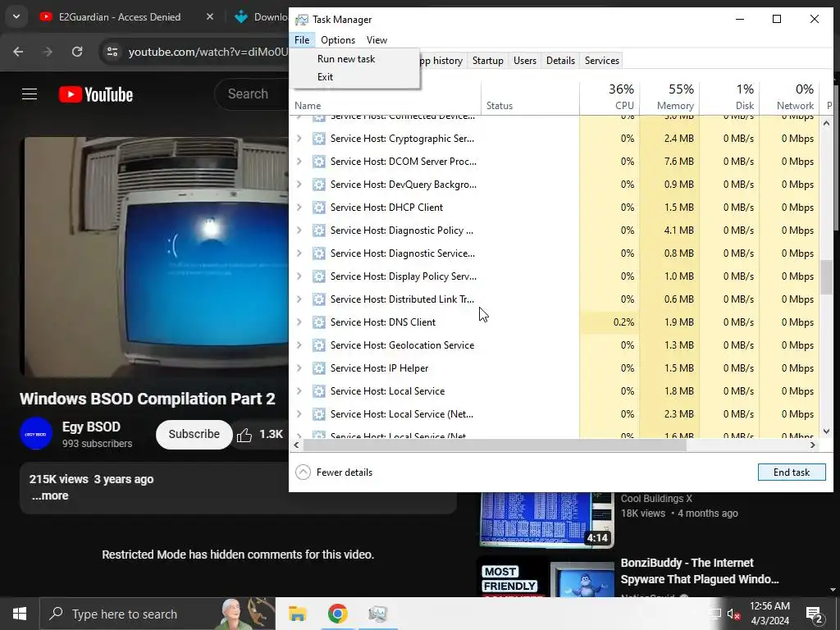This screenshot has width=840, height=630.
Task: Click the muted volume icon in tray
Action: tap(733, 614)
